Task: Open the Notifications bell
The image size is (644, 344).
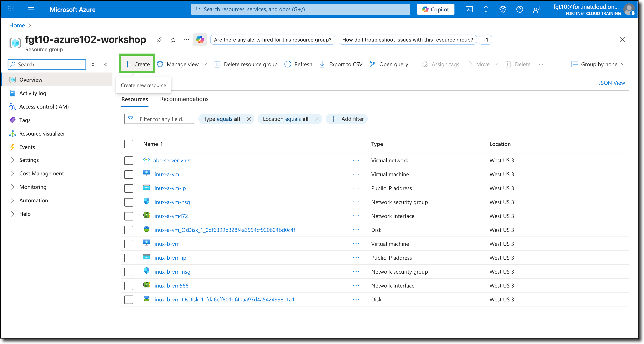Action: pos(486,9)
